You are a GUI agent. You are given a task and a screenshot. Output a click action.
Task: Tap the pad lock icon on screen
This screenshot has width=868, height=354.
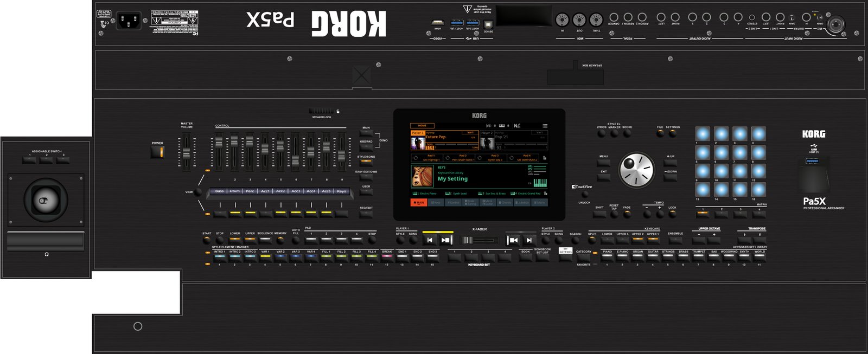click(x=544, y=158)
